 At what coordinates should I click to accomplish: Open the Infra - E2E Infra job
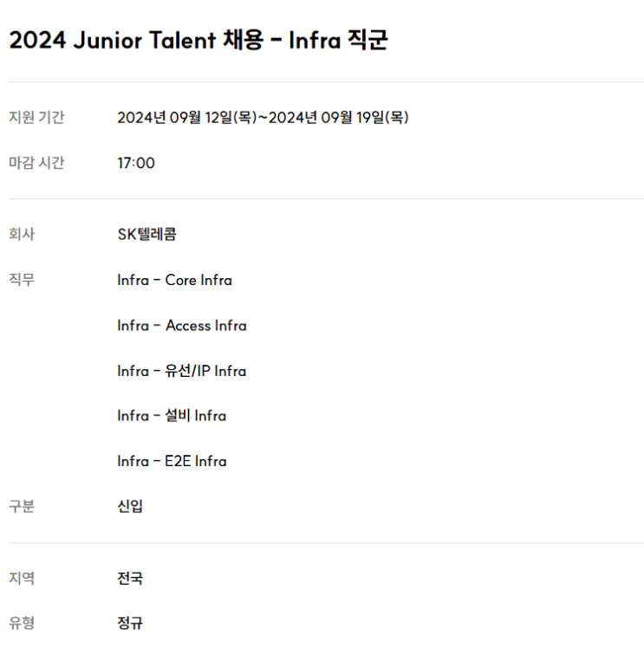tap(172, 461)
